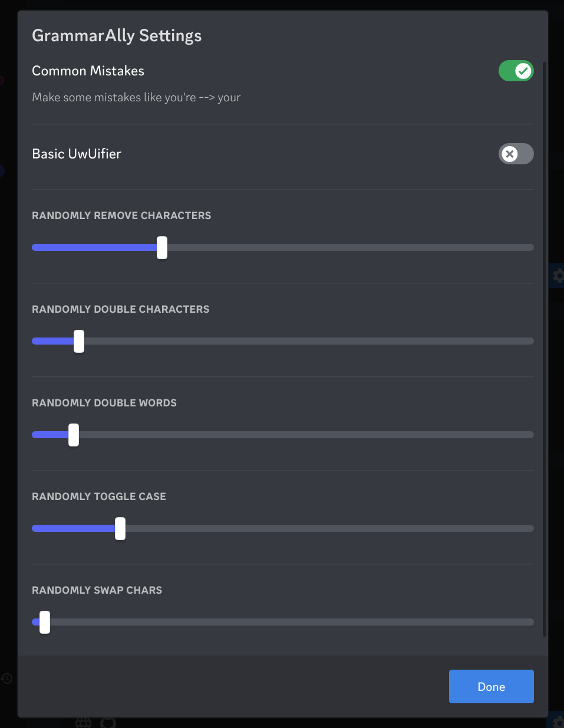Click the Randomly Toggle Case slider
Viewport: 564px width, 728px height.
click(x=120, y=528)
